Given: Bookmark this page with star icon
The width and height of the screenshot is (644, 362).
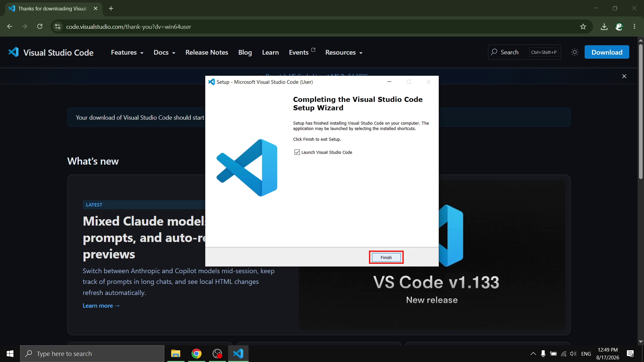Looking at the screenshot, I should [583, 26].
